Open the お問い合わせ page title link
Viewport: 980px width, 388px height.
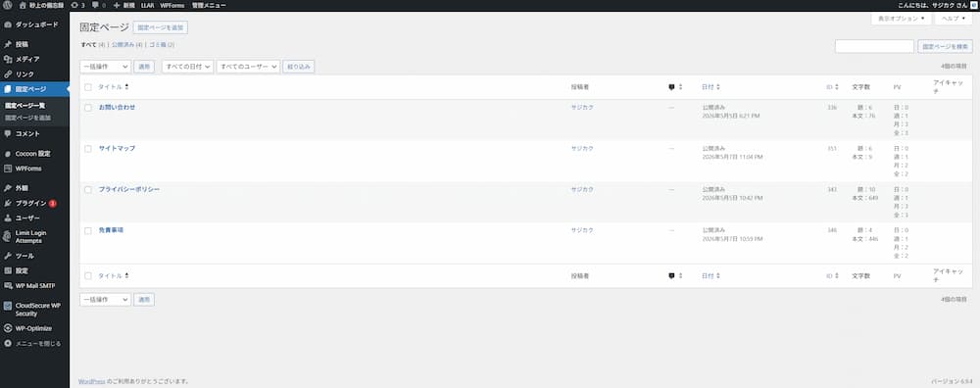[x=117, y=108]
